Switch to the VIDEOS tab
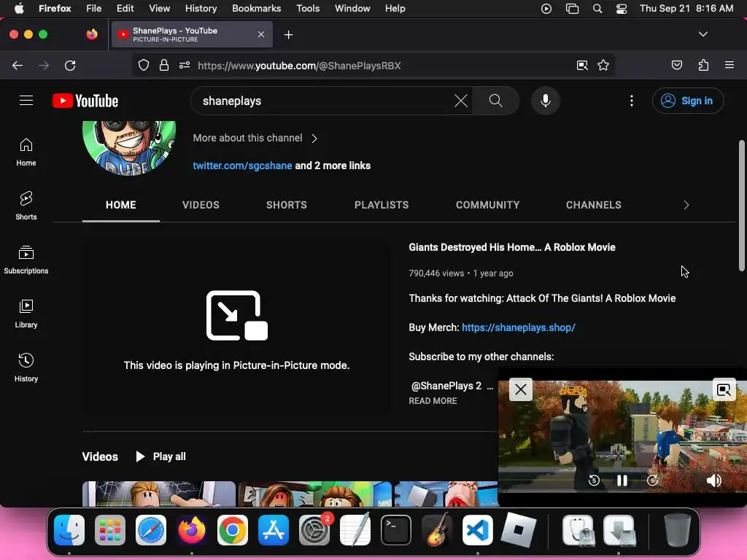 [x=201, y=205]
